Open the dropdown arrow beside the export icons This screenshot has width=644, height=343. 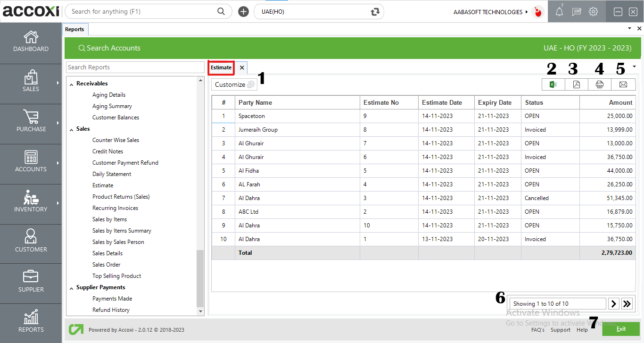[635, 67]
